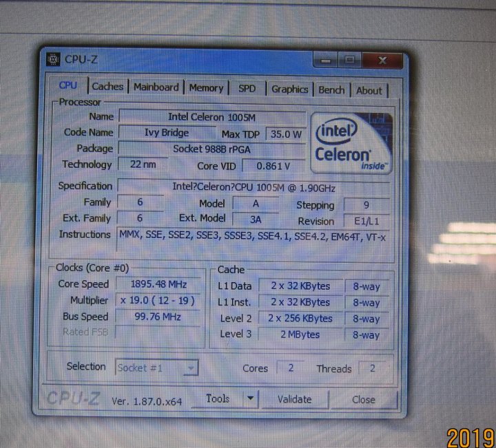Open the Caches tab
Image resolution: width=496 pixels, height=448 pixels.
107,86
